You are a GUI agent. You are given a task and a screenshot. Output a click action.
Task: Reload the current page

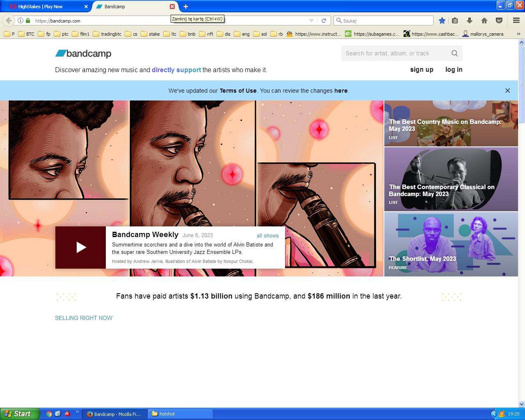pyautogui.click(x=324, y=21)
